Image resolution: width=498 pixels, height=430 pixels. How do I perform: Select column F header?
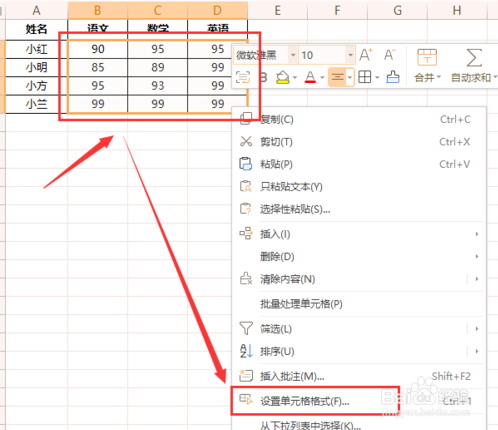pyautogui.click(x=337, y=10)
